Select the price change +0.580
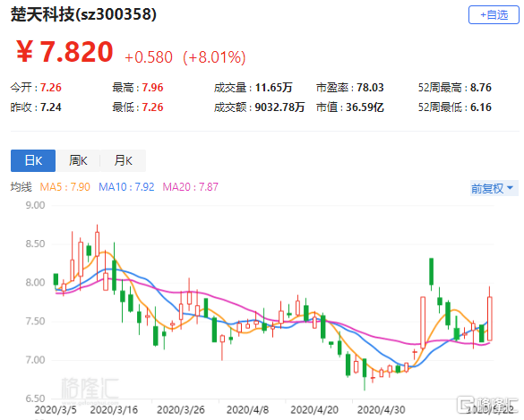The height and width of the screenshot is (420, 524). (x=149, y=57)
